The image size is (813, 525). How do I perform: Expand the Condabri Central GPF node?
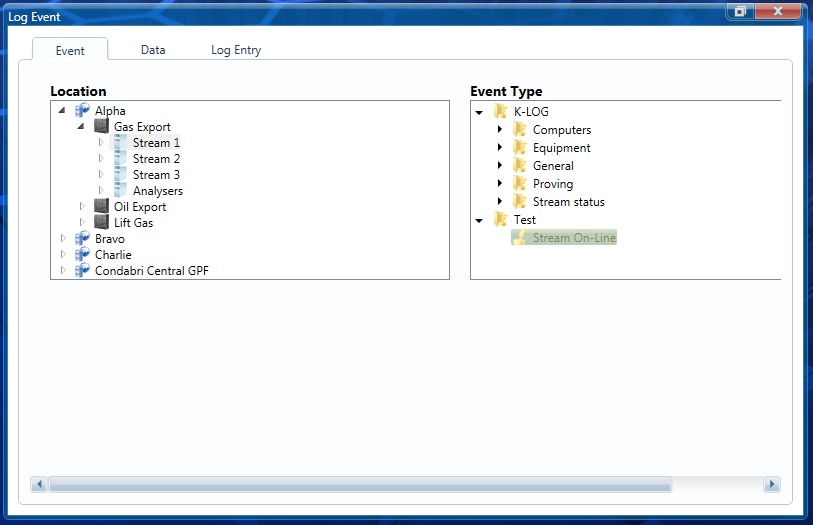pyautogui.click(x=63, y=271)
